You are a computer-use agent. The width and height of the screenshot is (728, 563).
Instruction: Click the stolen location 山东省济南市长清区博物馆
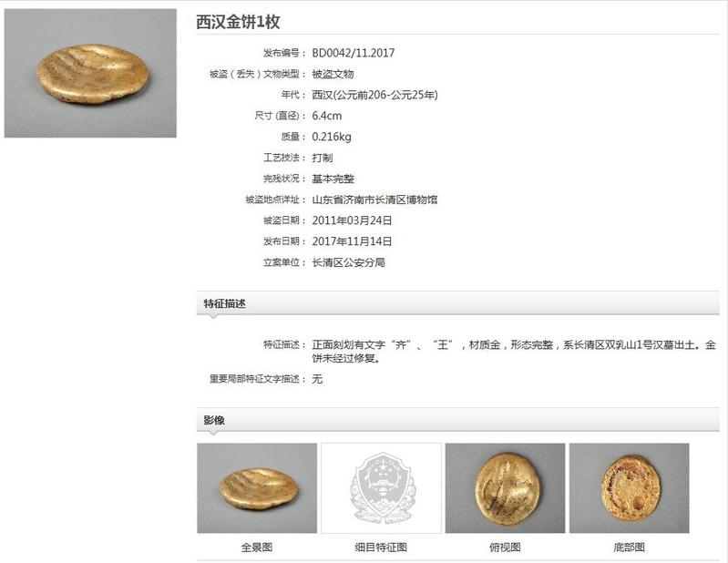click(374, 200)
